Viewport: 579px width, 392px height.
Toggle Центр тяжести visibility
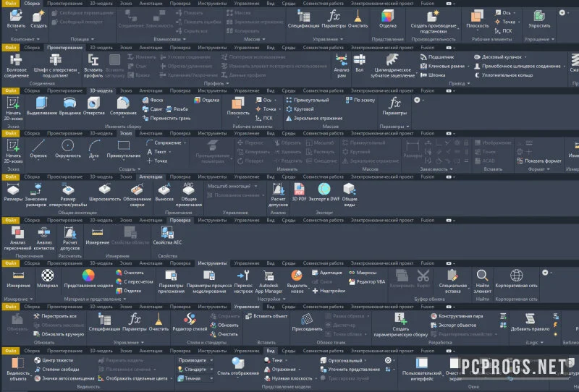click(54, 360)
